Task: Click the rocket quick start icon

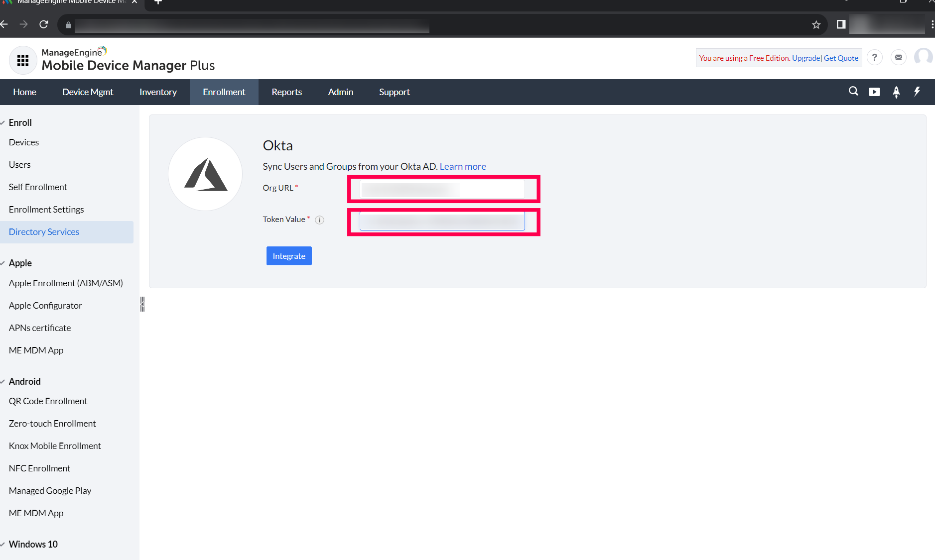Action: click(x=896, y=92)
